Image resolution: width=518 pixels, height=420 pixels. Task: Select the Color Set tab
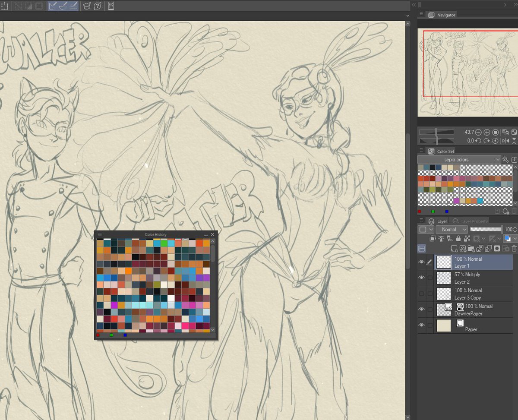(441, 152)
